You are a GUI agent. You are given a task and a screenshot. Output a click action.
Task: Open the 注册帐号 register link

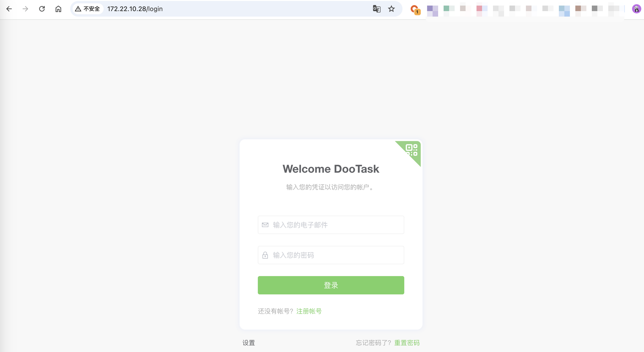pyautogui.click(x=309, y=311)
